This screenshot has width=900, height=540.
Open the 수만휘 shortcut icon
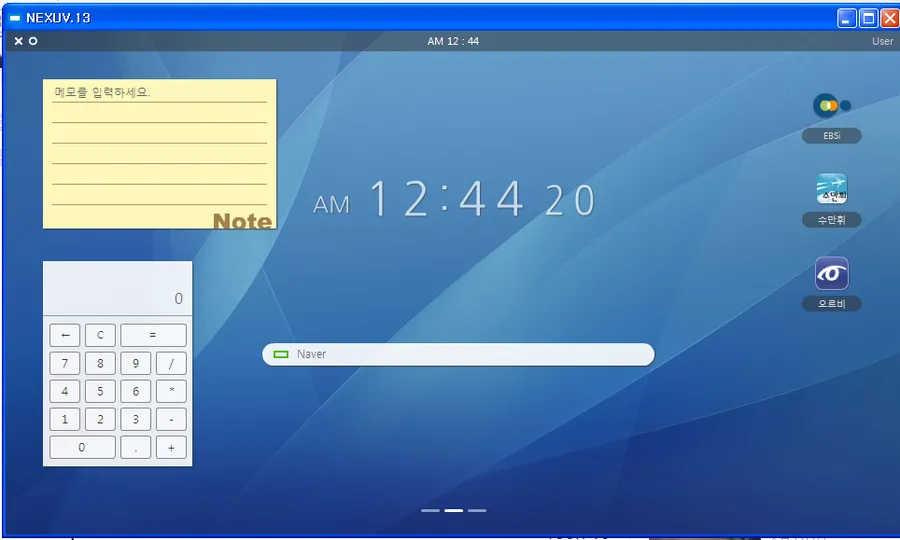click(x=832, y=189)
